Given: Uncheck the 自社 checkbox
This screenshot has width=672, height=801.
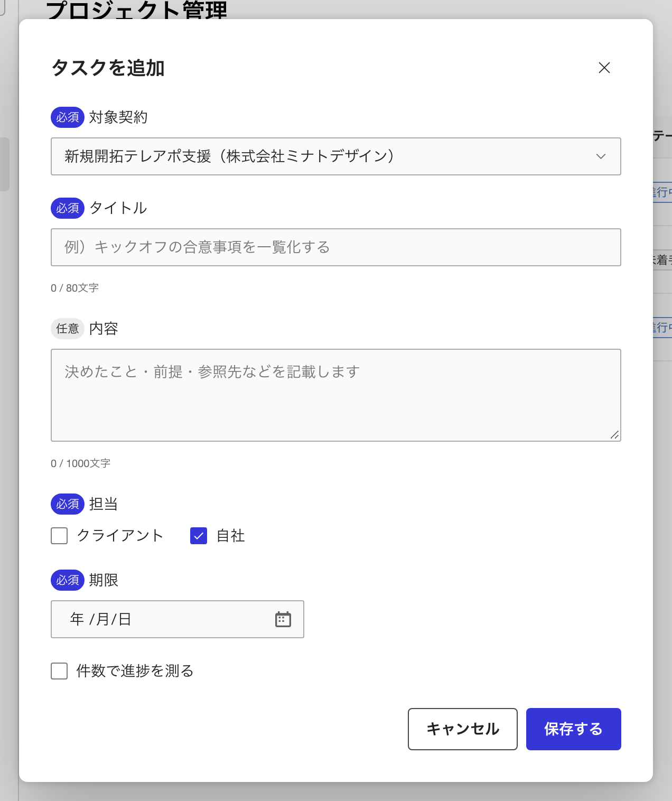Looking at the screenshot, I should coord(199,536).
